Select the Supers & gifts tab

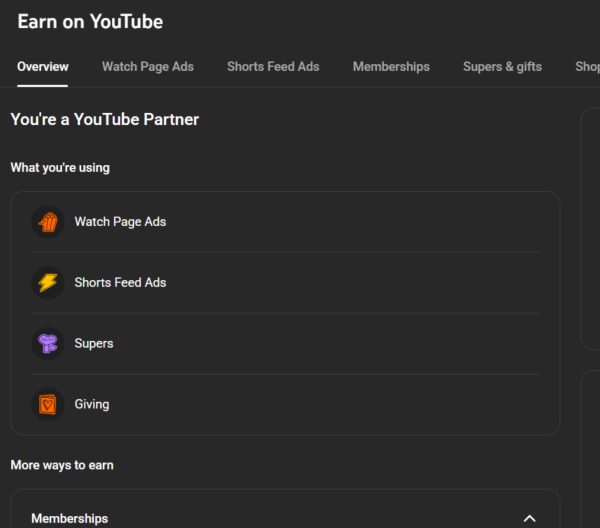coord(502,67)
